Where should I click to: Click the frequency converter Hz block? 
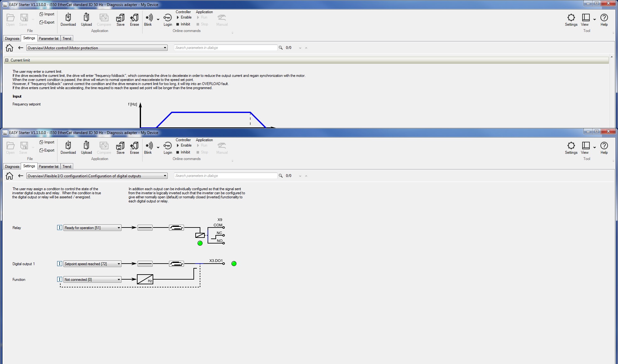tap(145, 279)
